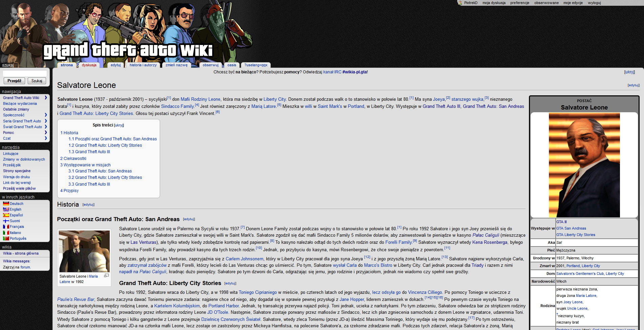This screenshot has height=330, width=644.
Task: Open moje edycje in user menu
Action: coord(573,3)
